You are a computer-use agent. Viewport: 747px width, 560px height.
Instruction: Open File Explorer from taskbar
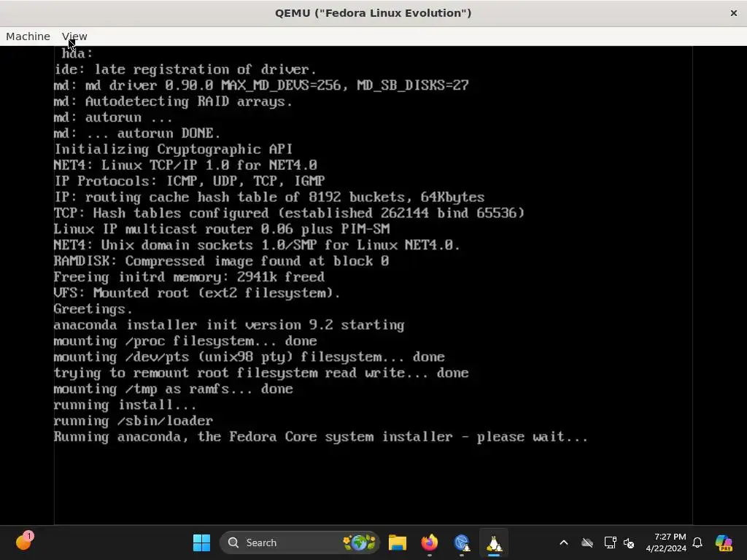(397, 542)
